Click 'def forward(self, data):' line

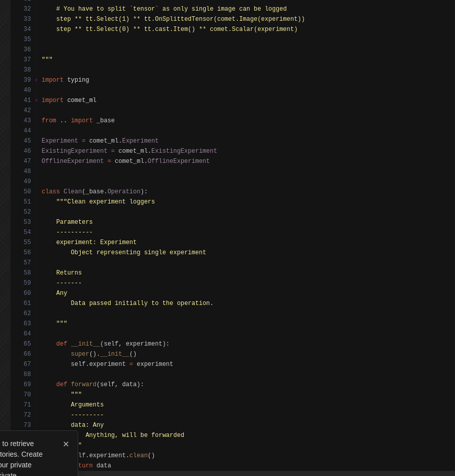click(x=100, y=384)
